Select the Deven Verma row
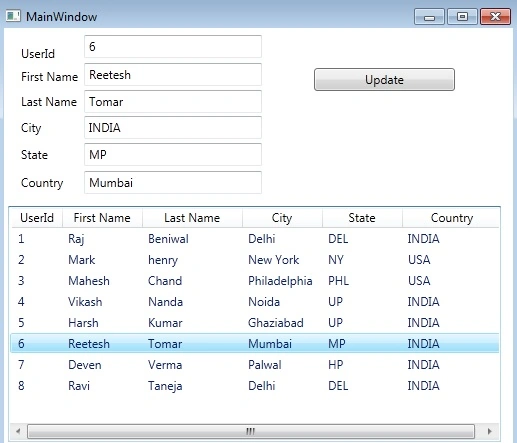 (255, 365)
